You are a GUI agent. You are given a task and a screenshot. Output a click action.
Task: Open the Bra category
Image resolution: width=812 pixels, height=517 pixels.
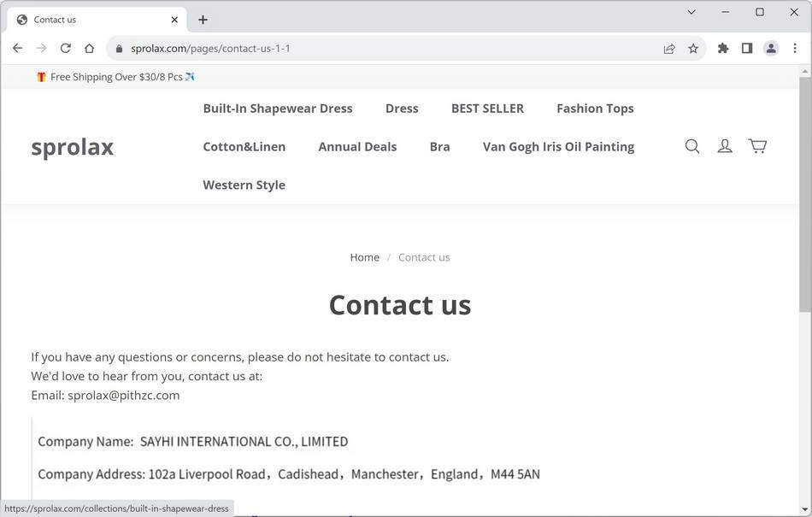point(439,147)
